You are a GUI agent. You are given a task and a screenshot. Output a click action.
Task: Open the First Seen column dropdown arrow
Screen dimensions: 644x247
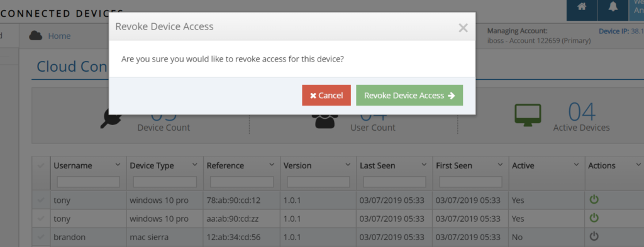tap(500, 165)
